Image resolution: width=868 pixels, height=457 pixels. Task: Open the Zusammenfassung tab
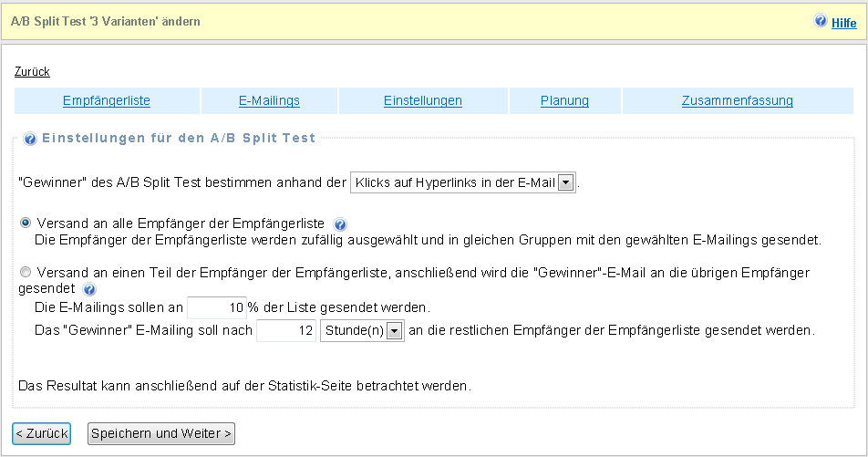[x=738, y=101]
